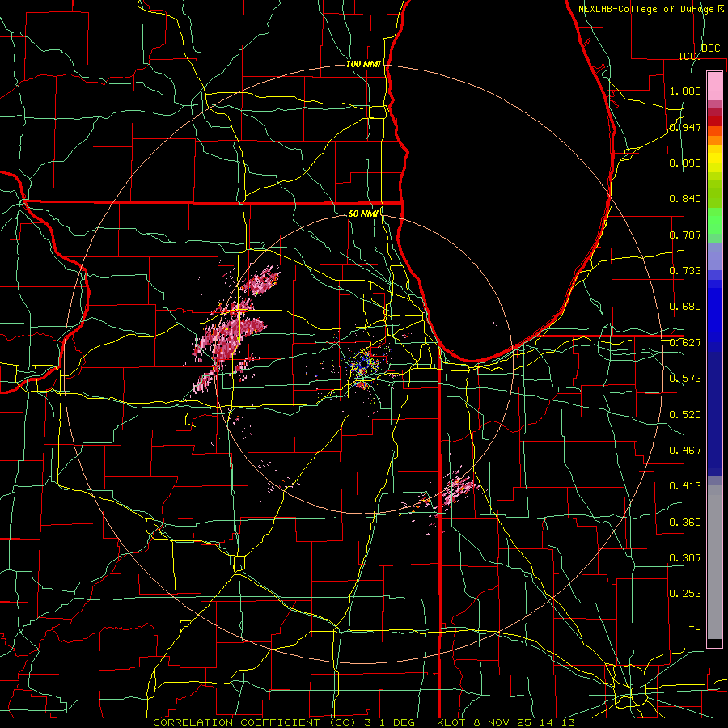Click the TH threshold label
Screen dimensions: 728x728
695,630
